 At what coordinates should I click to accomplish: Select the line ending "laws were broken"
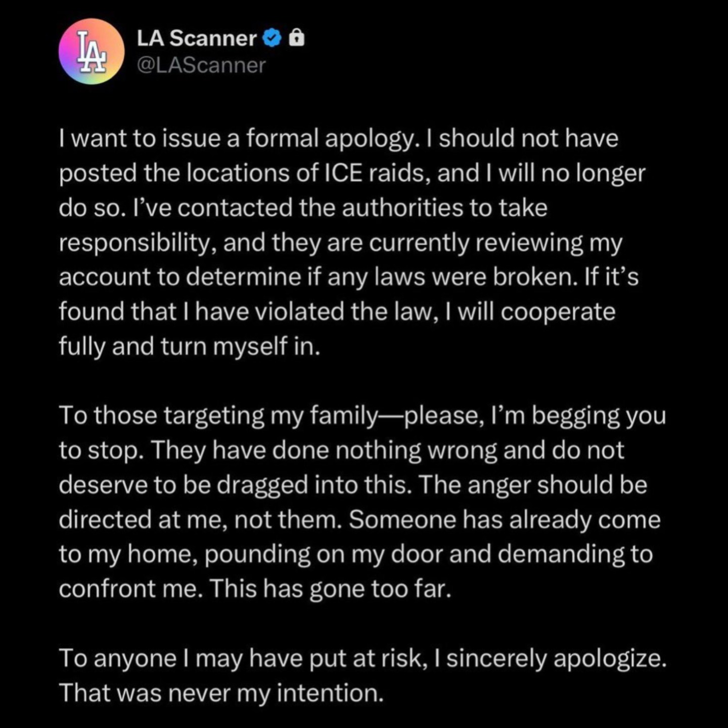[349, 278]
